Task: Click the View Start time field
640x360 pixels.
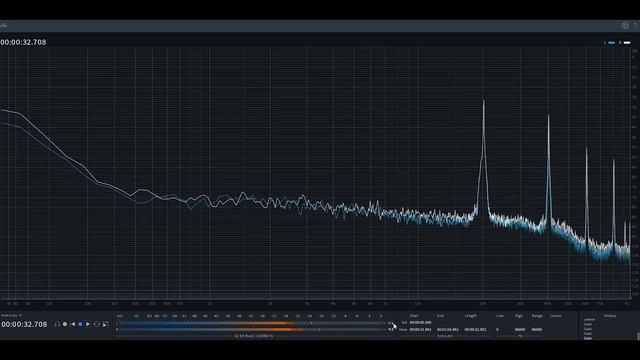Action: (x=420, y=329)
